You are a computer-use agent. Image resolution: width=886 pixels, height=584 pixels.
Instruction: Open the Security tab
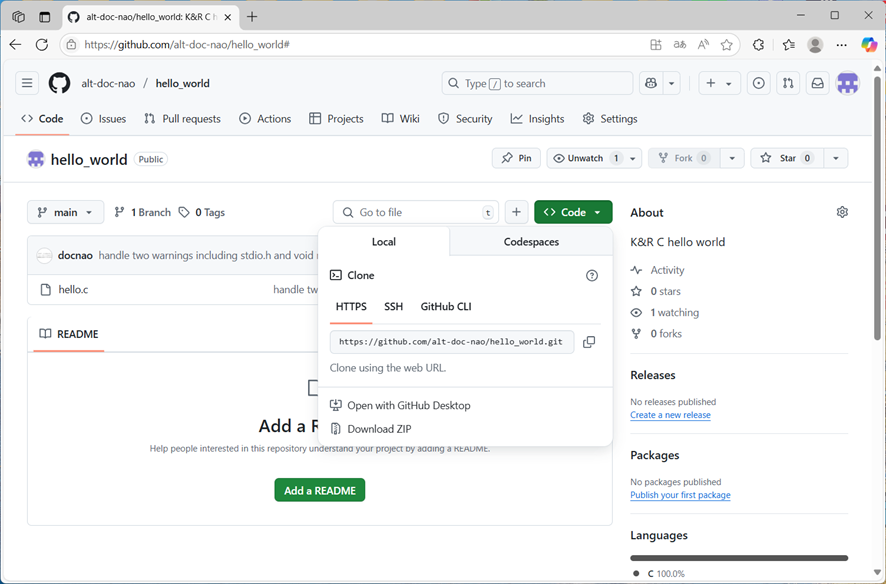(465, 119)
